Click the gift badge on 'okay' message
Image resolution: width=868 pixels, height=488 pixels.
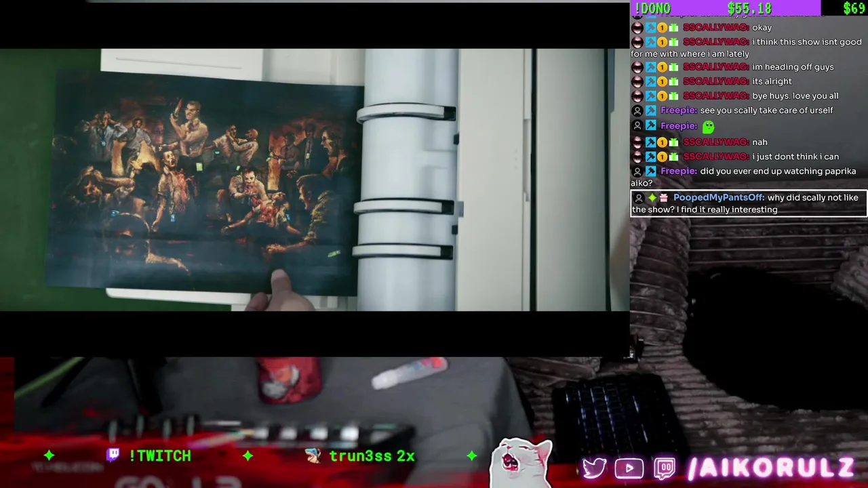pyautogui.click(x=673, y=28)
